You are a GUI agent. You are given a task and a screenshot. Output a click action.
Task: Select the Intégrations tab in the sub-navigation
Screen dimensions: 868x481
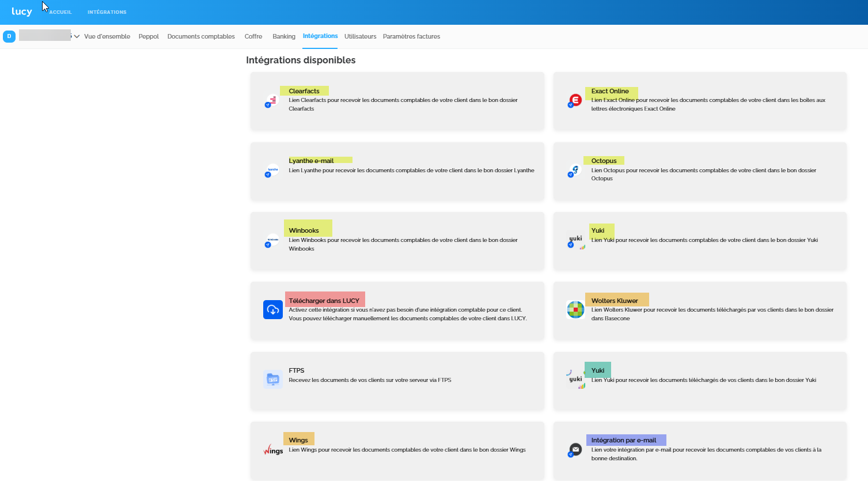point(320,36)
